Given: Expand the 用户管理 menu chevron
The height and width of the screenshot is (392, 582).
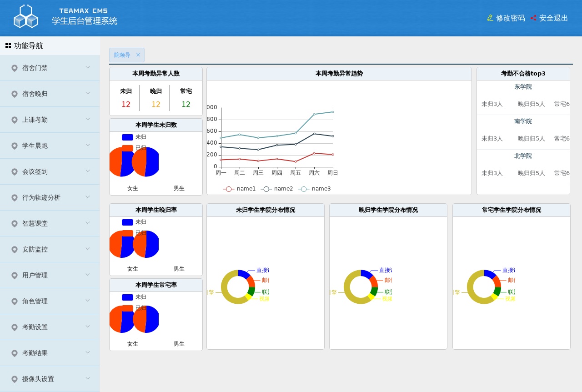Looking at the screenshot, I should tap(88, 275).
